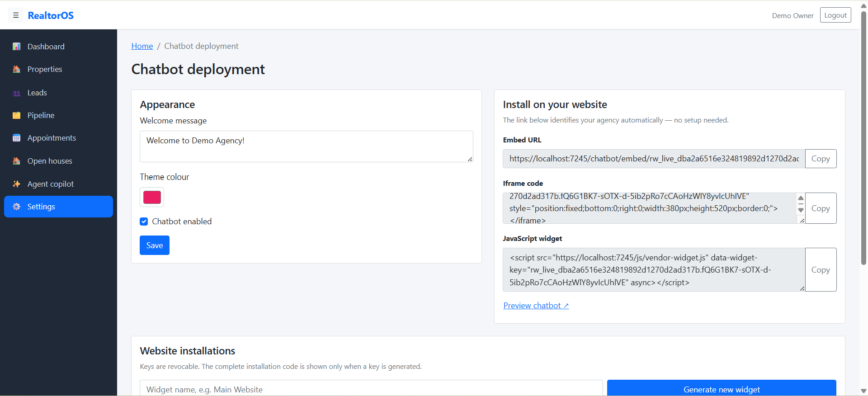Click the Embed URL field

tap(654, 159)
